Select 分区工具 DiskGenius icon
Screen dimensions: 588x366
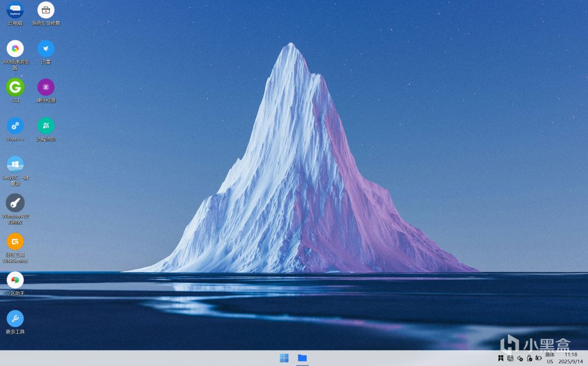pos(15,248)
